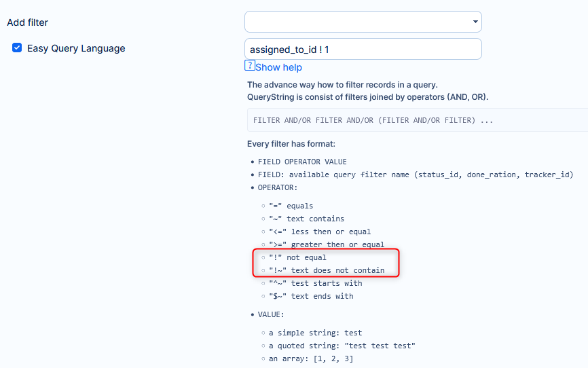Focus the assigned_to_id query input field
Viewport: 588px width, 368px height.
point(363,49)
